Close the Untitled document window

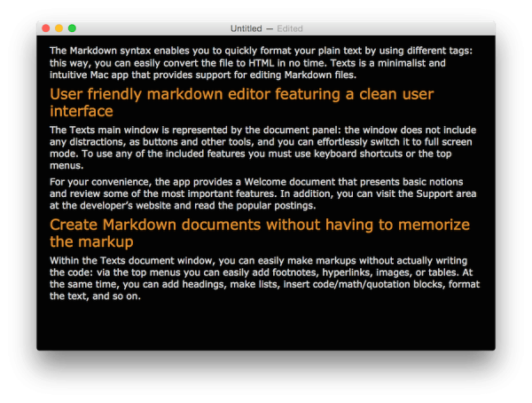pos(46,28)
